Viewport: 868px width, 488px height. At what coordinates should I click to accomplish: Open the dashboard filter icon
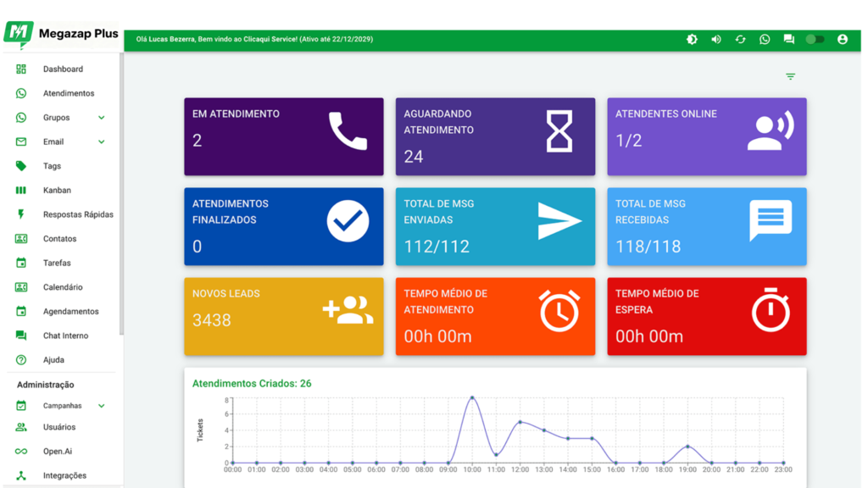790,76
